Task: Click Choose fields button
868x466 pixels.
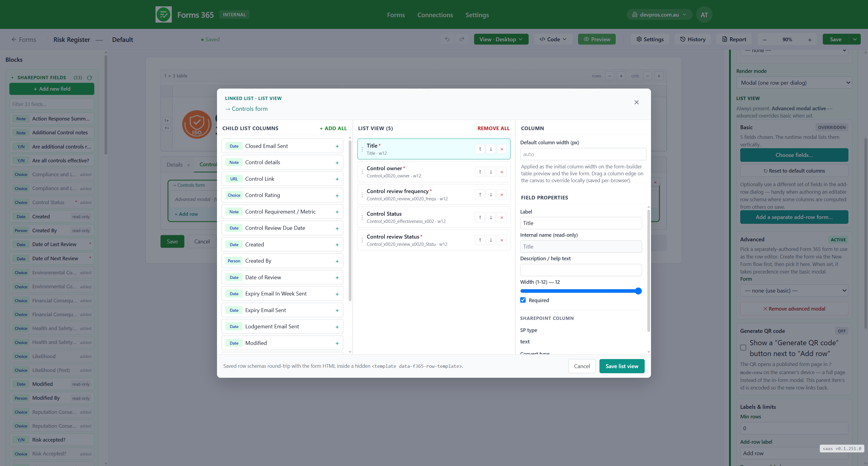Action: pyautogui.click(x=794, y=155)
